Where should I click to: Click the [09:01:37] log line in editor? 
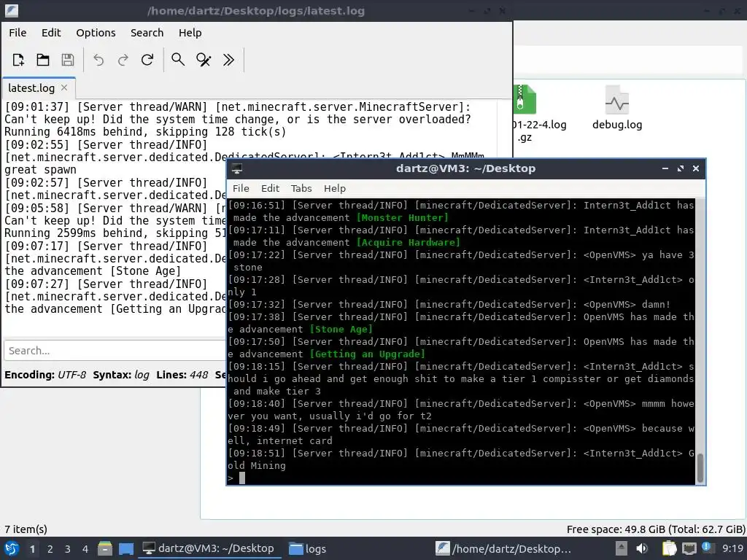point(238,106)
